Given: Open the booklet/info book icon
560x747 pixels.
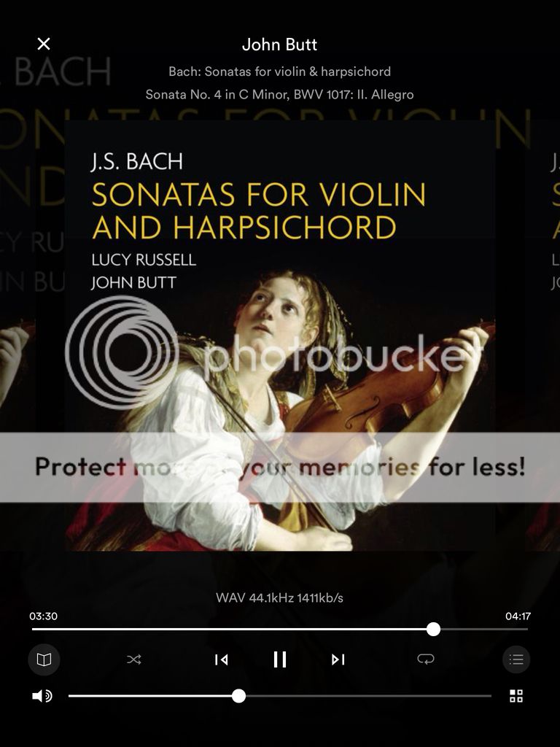Looking at the screenshot, I should 44,659.
